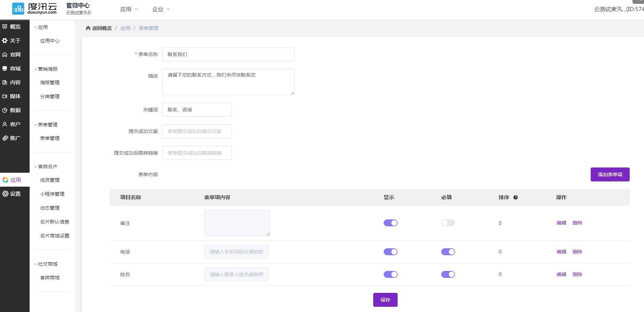Toggle 显示 switch for 电话 row

click(x=390, y=252)
